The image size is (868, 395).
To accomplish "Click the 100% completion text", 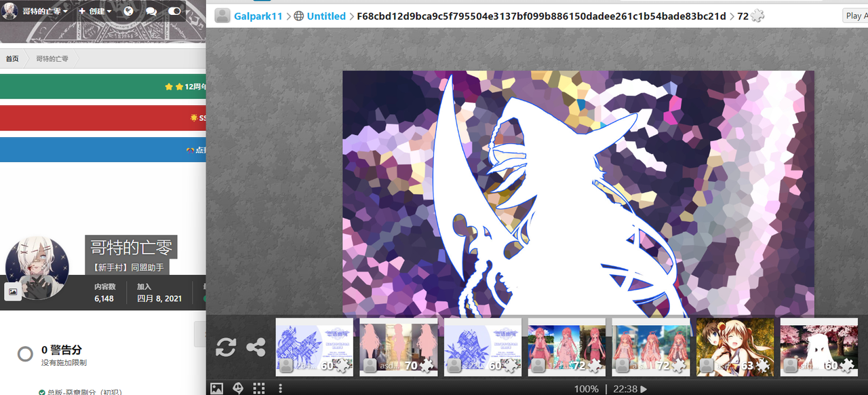I will (x=587, y=389).
